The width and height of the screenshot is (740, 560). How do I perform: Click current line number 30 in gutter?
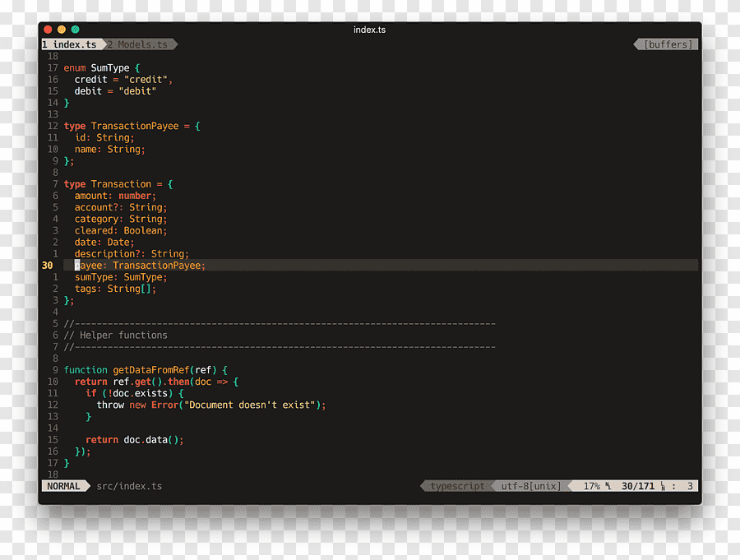(x=47, y=266)
